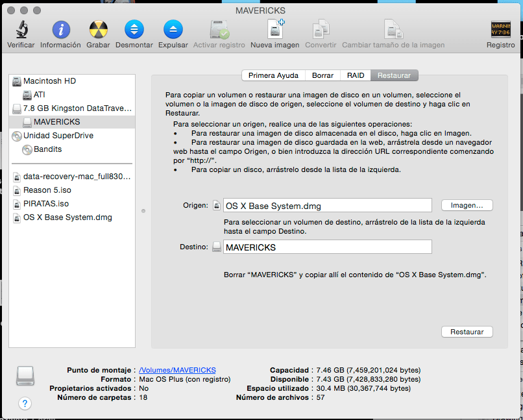The height and width of the screenshot is (420, 523).
Task: Open the /Volumes/MAVERICKS mount point link
Action: click(177, 370)
